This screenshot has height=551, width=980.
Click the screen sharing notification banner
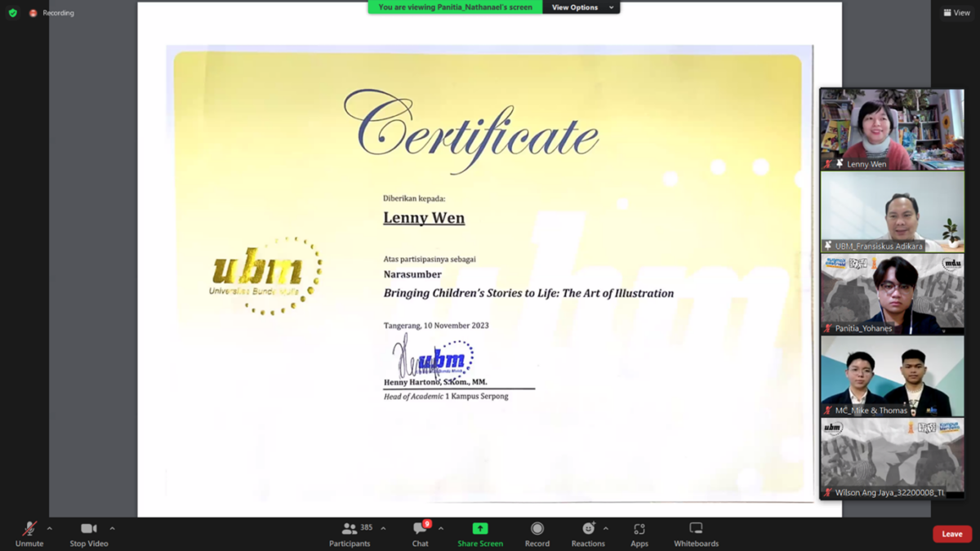pos(455,7)
